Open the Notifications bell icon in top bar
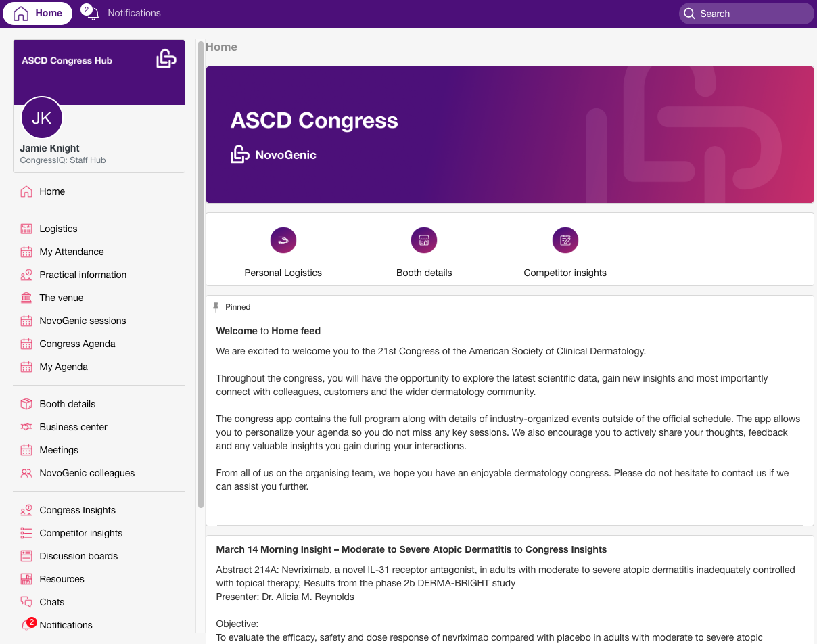 point(93,14)
